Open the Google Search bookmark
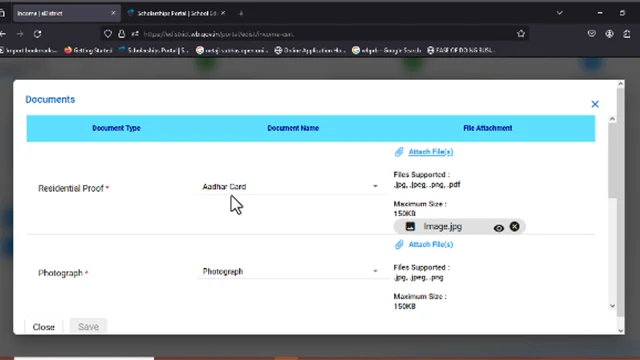 [387, 50]
